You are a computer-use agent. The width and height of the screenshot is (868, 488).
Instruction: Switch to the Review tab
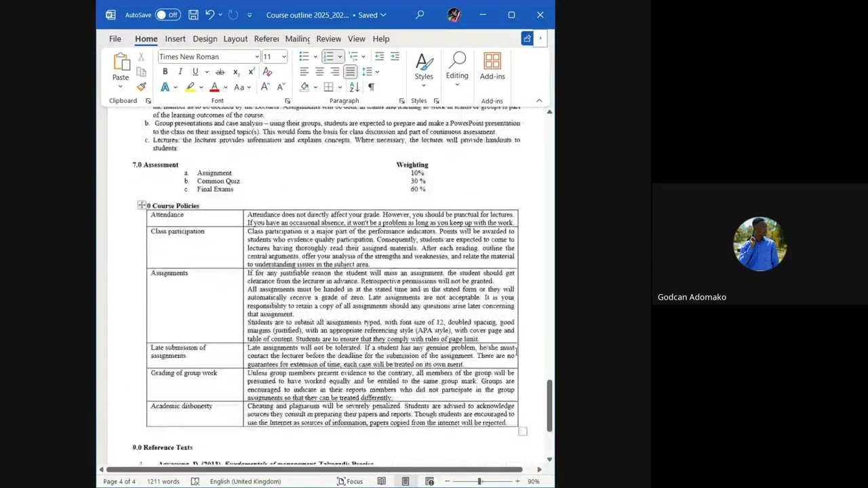[x=328, y=39]
